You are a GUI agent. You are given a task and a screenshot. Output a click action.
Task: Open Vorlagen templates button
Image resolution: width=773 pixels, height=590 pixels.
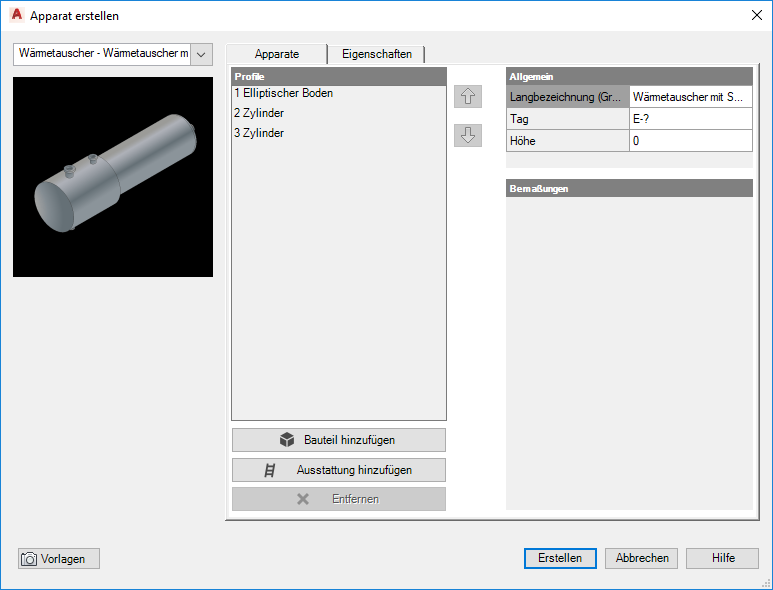pos(59,558)
